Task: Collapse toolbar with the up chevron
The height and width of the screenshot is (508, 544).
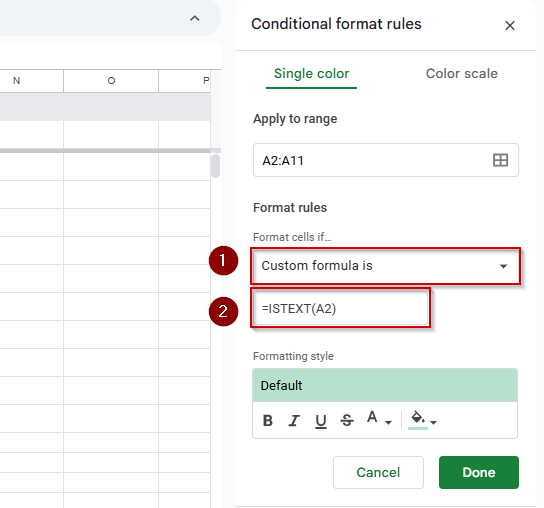Action: tap(195, 18)
